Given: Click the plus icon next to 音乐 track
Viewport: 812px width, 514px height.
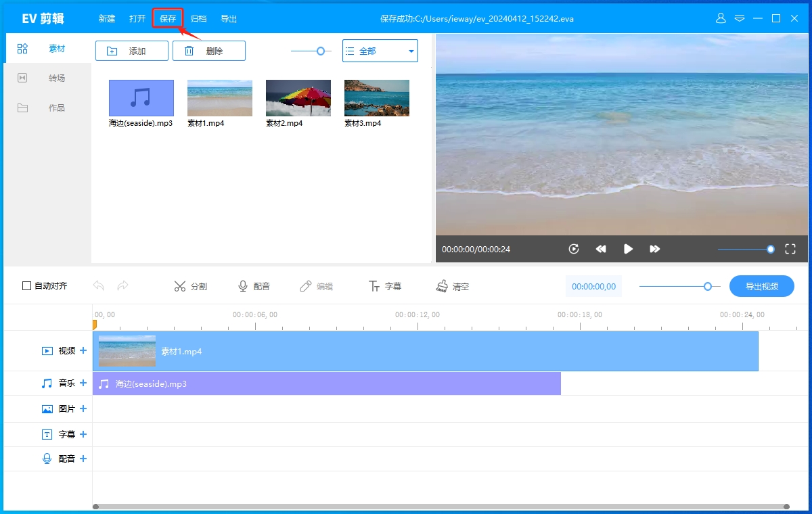Looking at the screenshot, I should (83, 383).
